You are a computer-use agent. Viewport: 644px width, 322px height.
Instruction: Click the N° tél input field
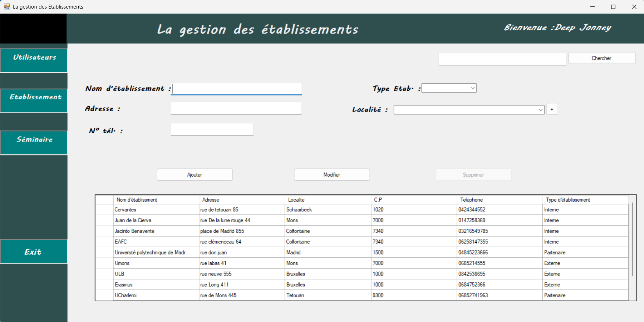pyautogui.click(x=212, y=129)
